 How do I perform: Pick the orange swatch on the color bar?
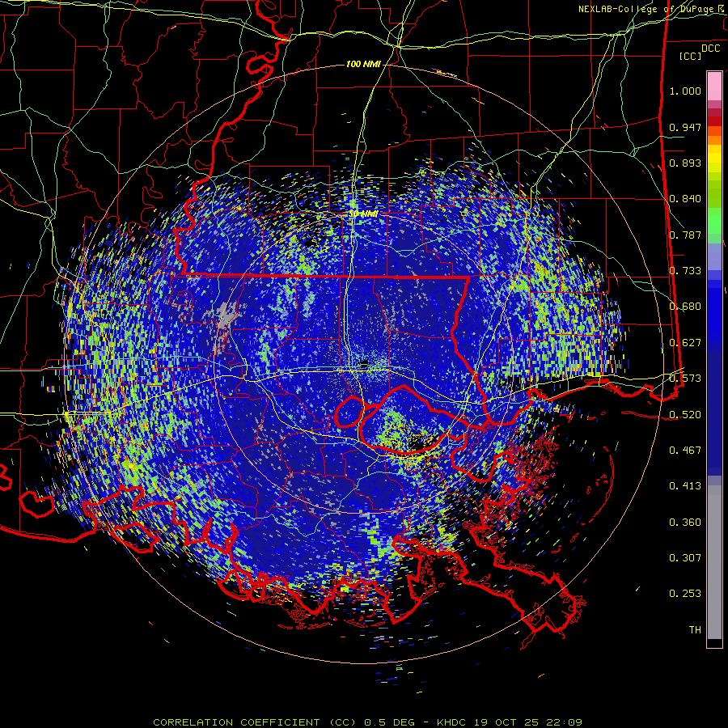(x=714, y=140)
